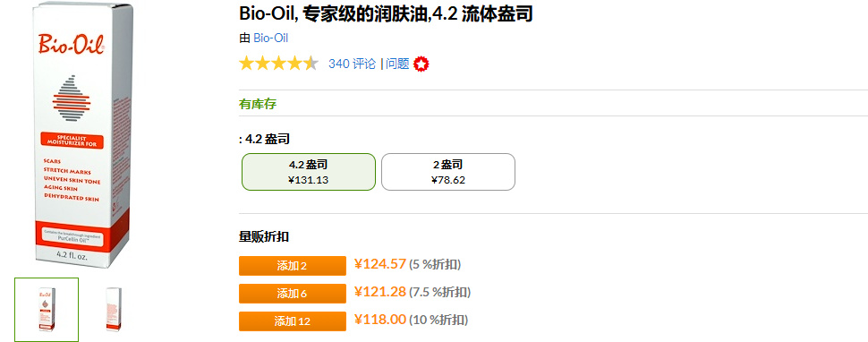Click the ¥124.57 discounted price
Viewport: 868px width, 342px height.
(380, 264)
